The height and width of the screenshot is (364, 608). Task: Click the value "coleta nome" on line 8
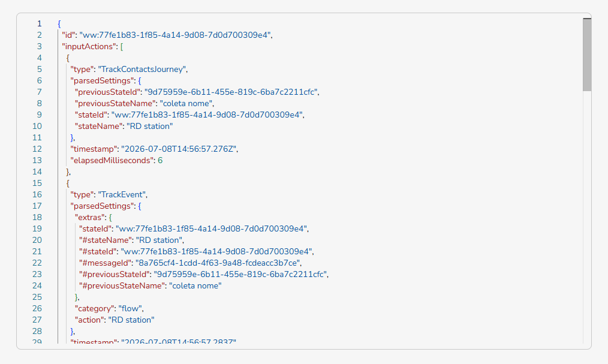coord(186,104)
